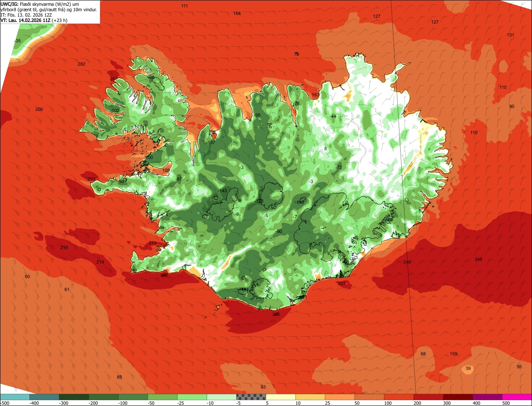Click the value 159 in the southeast sea
The height and width of the screenshot is (406, 532).
click(x=453, y=354)
